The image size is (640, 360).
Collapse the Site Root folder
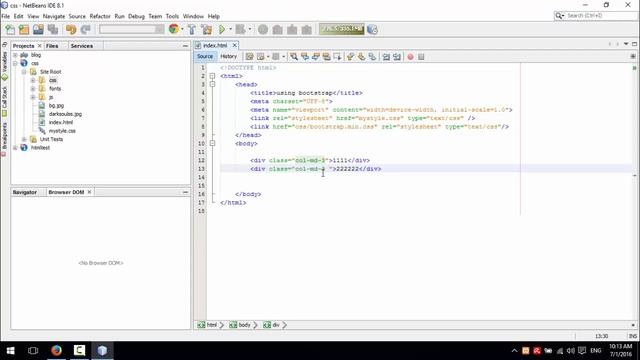click(24, 72)
